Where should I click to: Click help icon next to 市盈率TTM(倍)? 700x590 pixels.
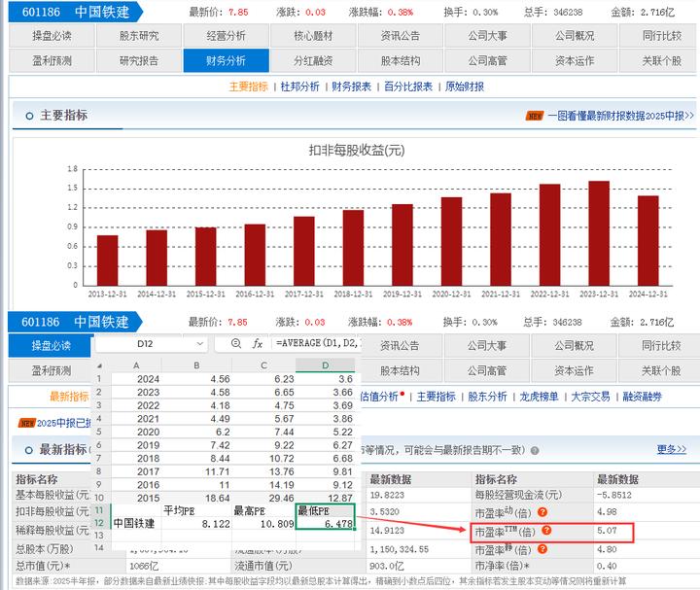coord(546,530)
